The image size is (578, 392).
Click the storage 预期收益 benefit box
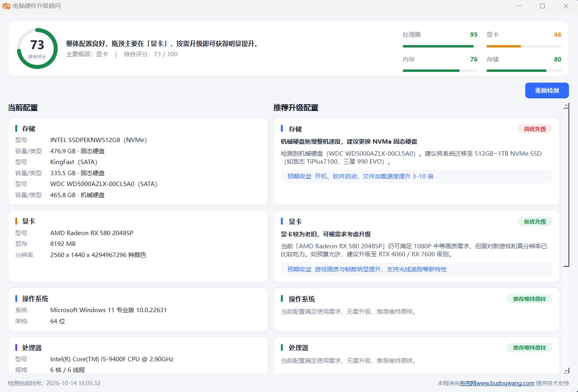click(x=417, y=176)
